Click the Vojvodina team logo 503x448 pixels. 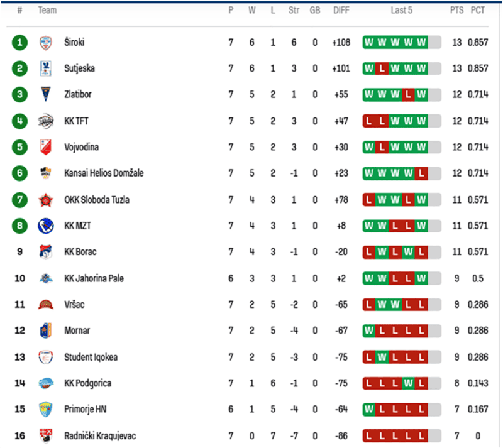[45, 147]
